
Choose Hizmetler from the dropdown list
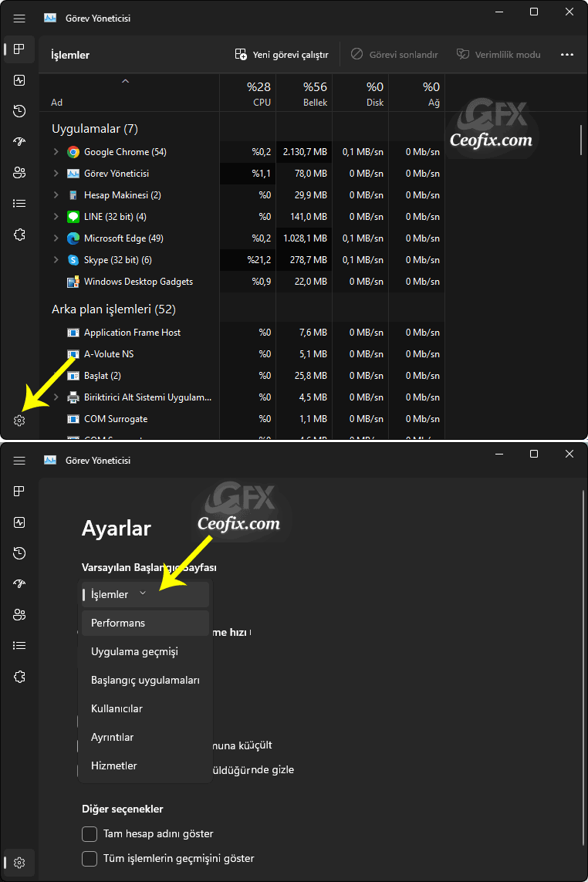[x=145, y=766]
